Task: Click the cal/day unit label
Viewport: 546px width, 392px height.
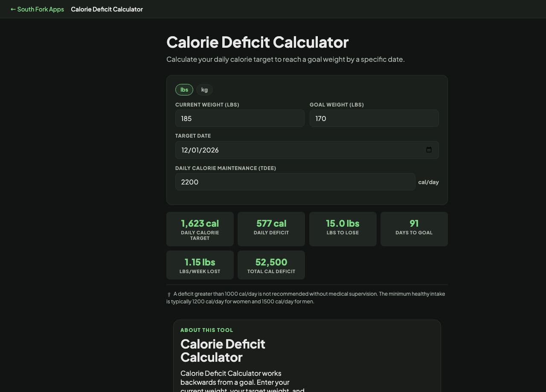Action: tap(428, 182)
